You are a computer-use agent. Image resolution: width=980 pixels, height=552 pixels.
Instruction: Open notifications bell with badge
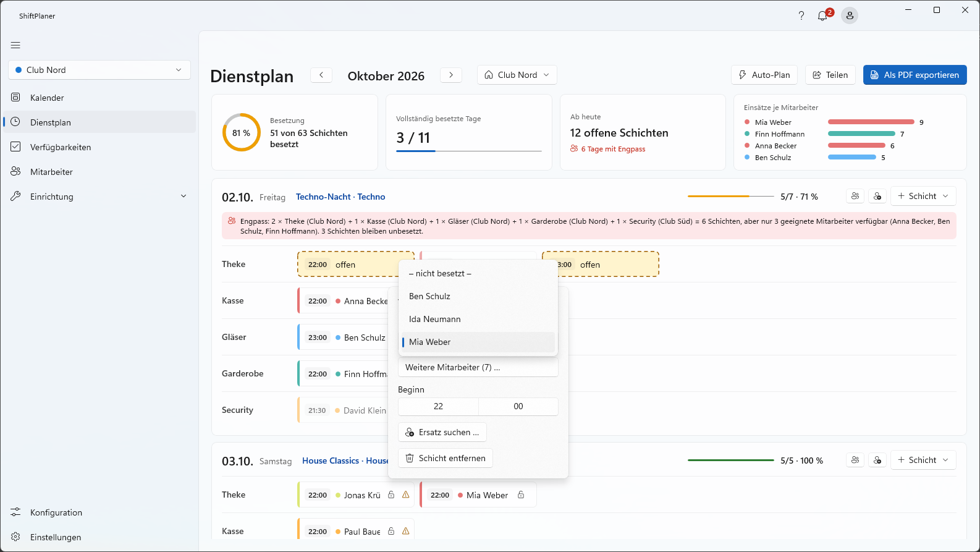(824, 15)
